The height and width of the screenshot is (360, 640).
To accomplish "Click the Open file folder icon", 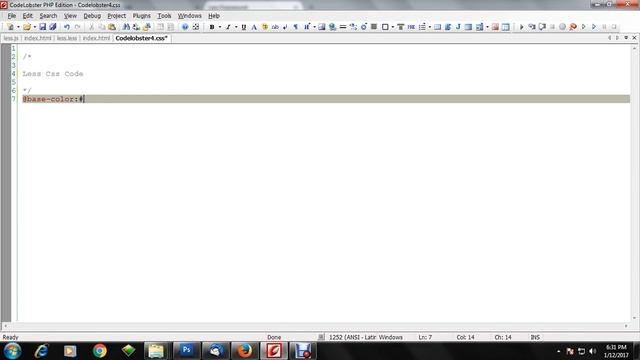I will click(x=27, y=27).
